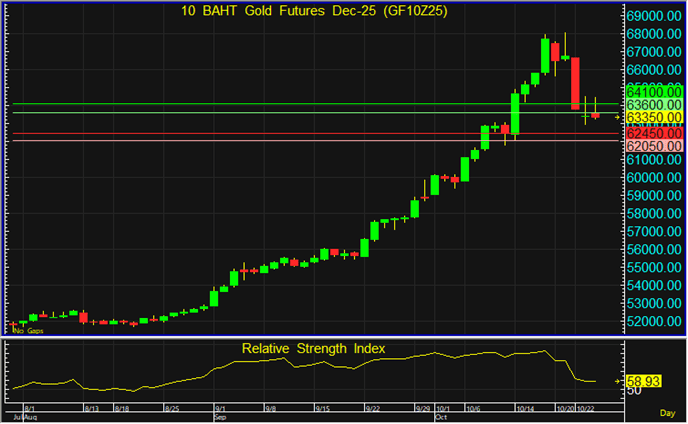Click the Oct month label on axis
Viewport: 688px width, 424px height.
coord(441,417)
